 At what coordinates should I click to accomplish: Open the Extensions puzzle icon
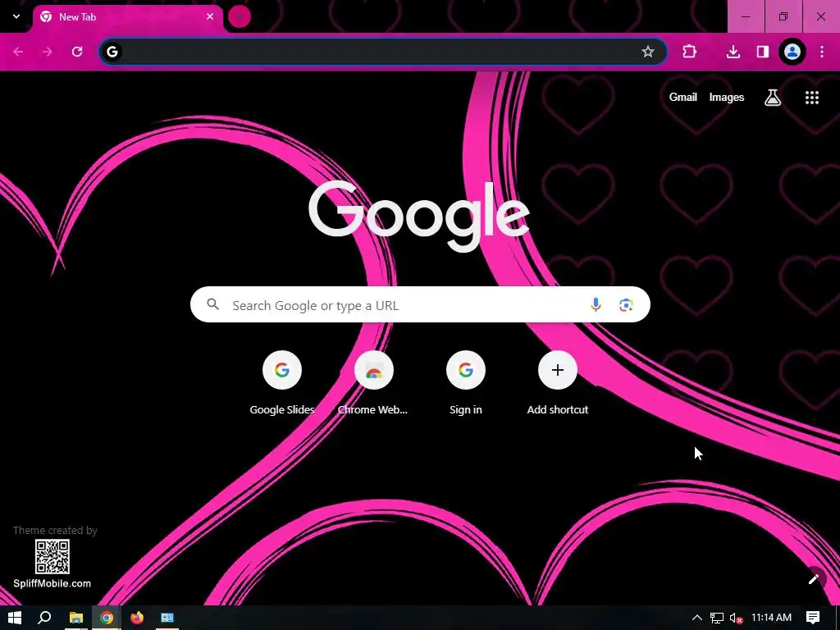[689, 52]
